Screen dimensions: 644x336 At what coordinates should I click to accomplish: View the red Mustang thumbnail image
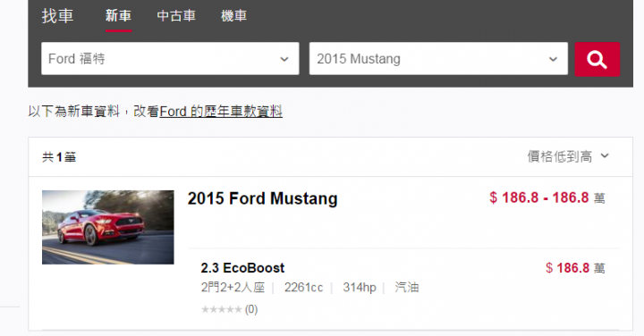(x=108, y=227)
